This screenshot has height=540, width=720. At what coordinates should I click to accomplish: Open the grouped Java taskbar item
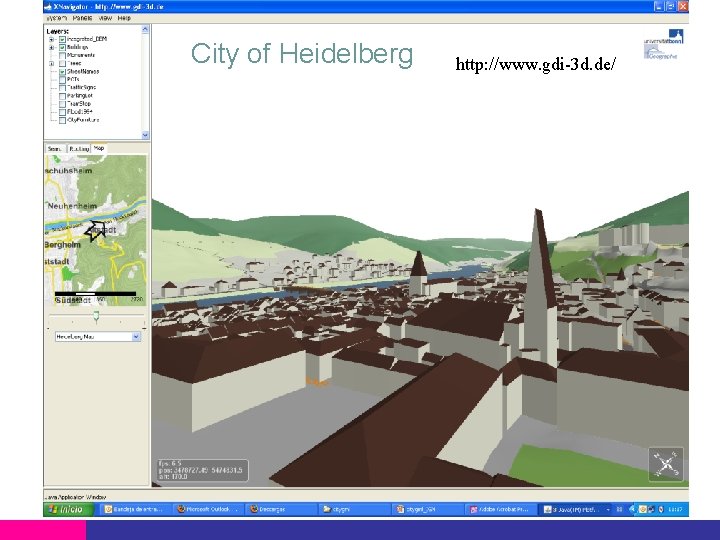pos(577,509)
